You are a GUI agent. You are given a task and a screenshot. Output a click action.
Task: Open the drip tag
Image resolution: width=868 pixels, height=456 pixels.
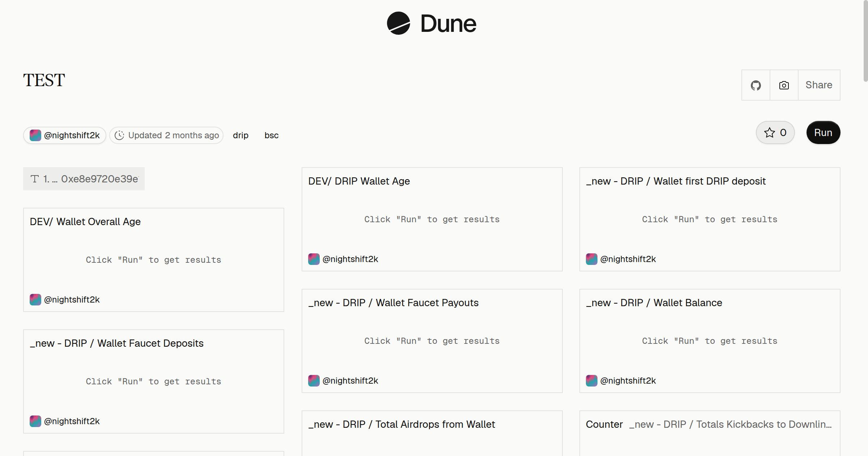tap(241, 135)
